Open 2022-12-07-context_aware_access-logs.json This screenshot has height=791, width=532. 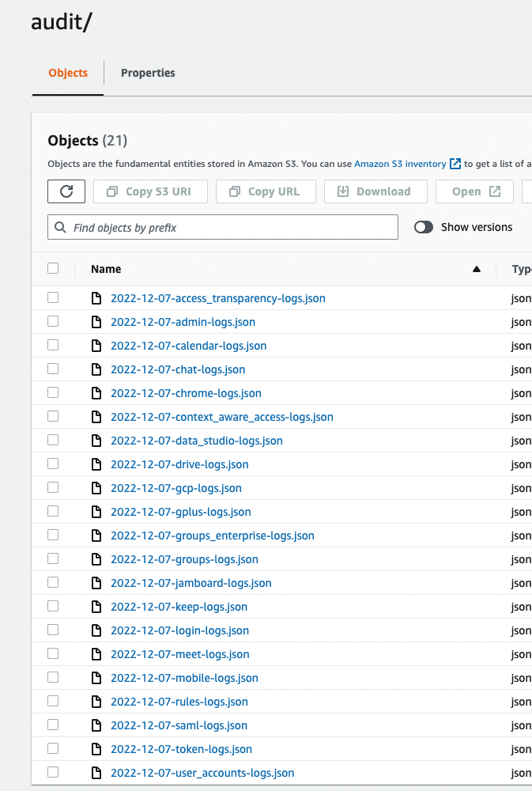222,417
